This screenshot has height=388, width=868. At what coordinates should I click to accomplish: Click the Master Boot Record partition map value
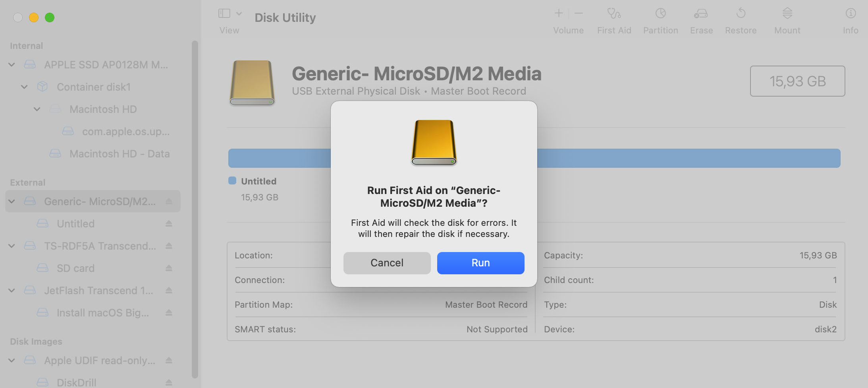click(486, 305)
